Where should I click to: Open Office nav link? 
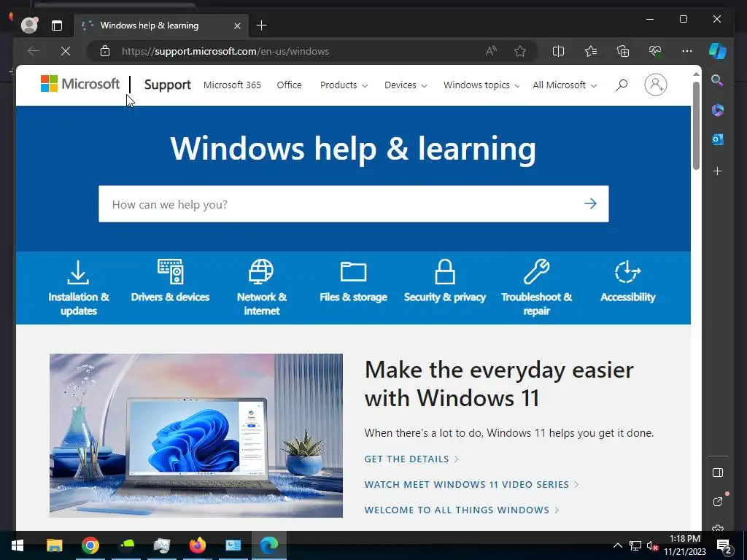(289, 85)
